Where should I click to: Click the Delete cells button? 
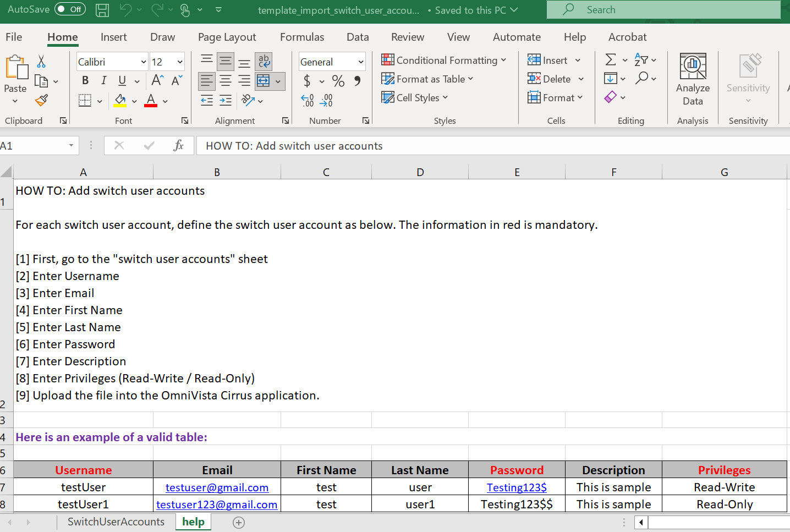pyautogui.click(x=549, y=79)
